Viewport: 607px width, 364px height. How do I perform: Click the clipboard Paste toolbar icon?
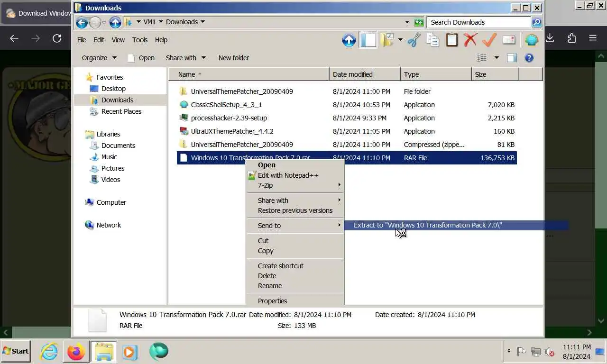tap(451, 40)
